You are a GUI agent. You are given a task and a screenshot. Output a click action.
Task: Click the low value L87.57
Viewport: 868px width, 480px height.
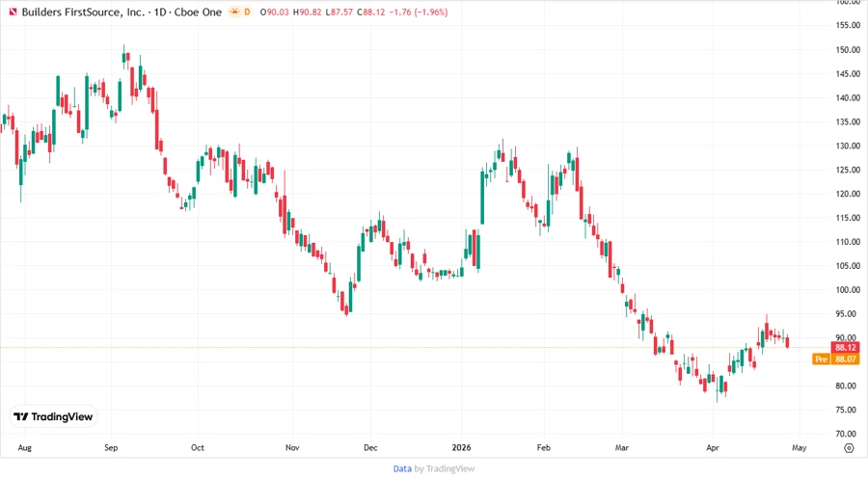click(339, 12)
